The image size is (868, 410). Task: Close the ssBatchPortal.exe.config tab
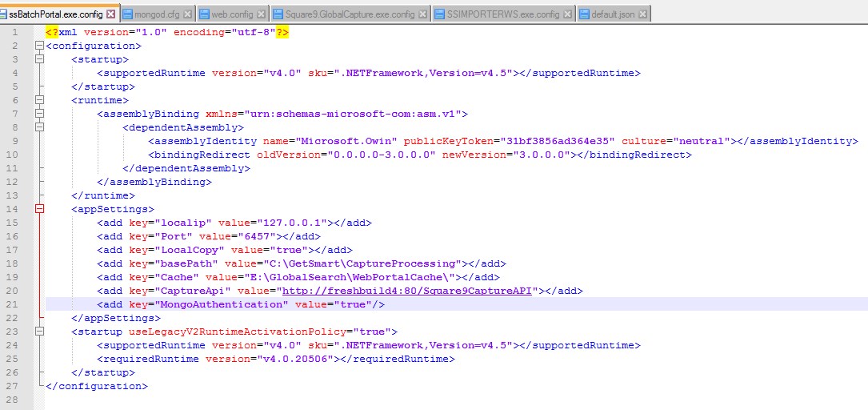[110, 14]
